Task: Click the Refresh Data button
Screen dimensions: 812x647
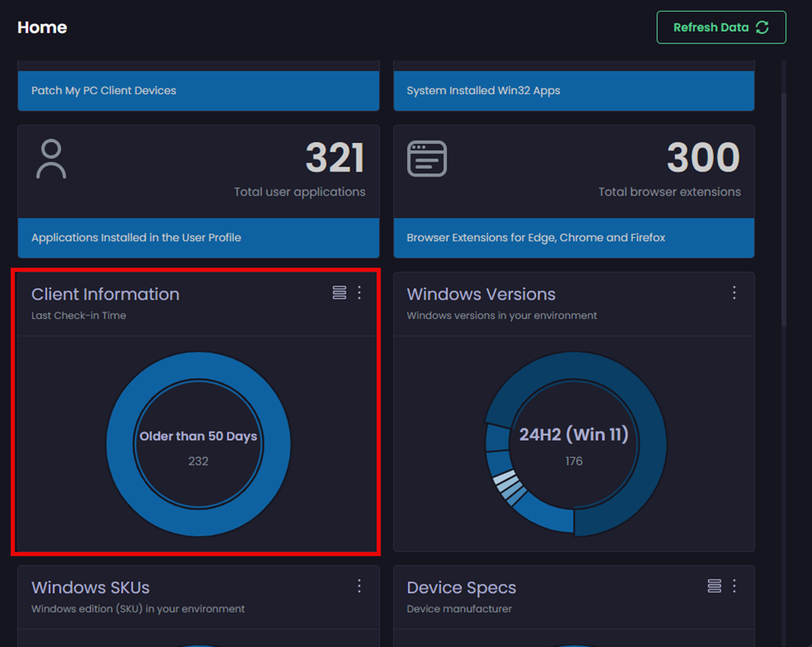Action: (720, 27)
